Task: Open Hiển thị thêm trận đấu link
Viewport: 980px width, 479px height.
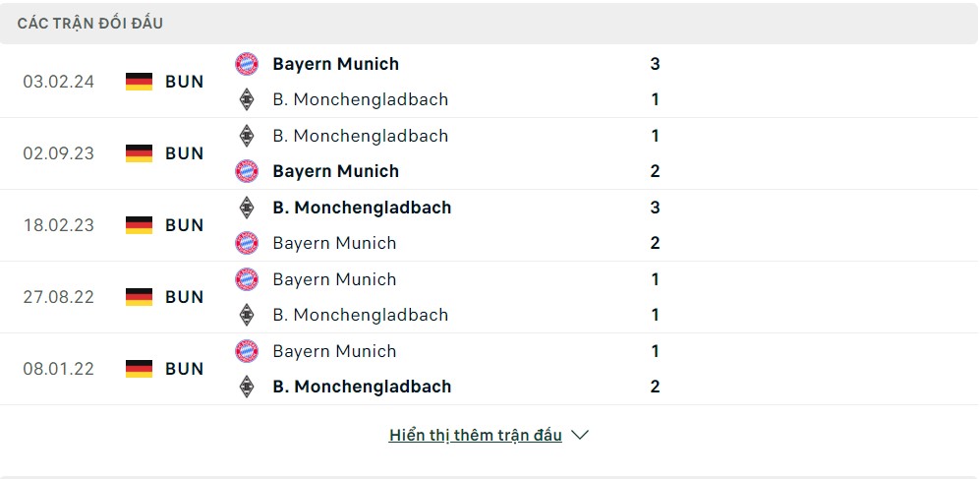Action: tap(475, 435)
